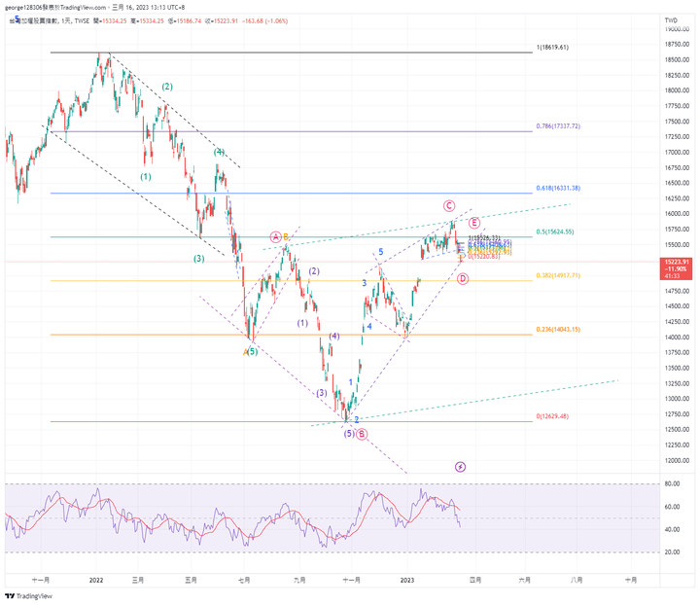Select the pink circled D wave label
700x605 pixels.
tap(463, 279)
